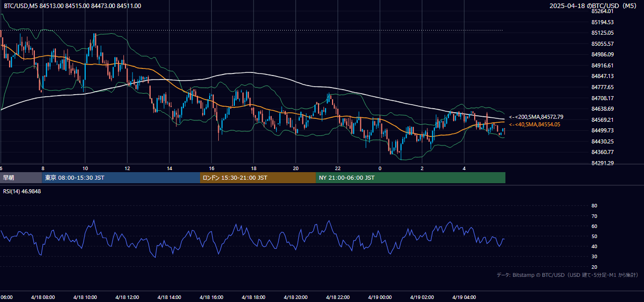Click price axis value 85125.05

602,33
